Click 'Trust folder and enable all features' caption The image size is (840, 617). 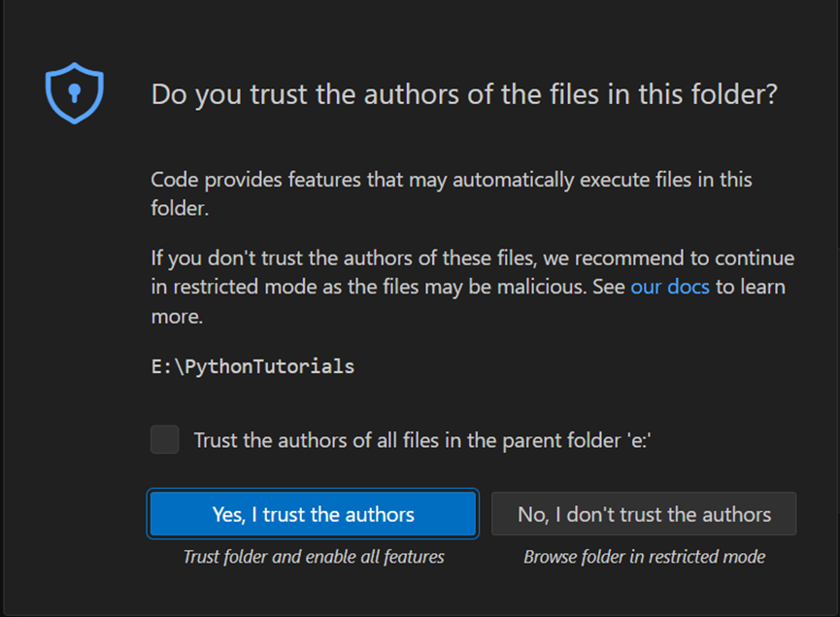314,557
